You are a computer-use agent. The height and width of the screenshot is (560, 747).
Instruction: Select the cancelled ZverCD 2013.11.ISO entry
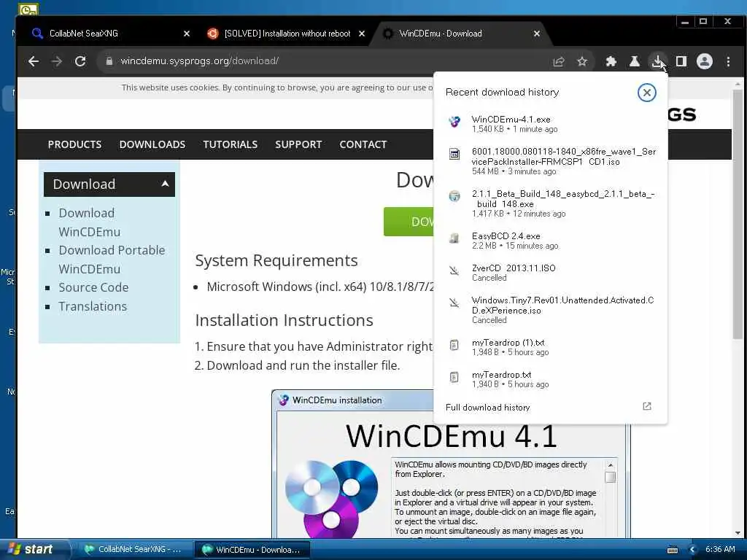click(550, 273)
